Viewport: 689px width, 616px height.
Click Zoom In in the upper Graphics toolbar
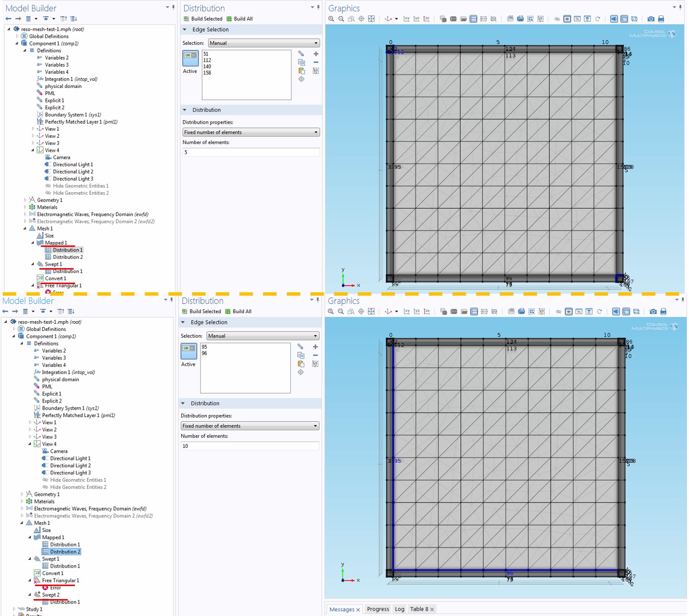click(x=331, y=19)
